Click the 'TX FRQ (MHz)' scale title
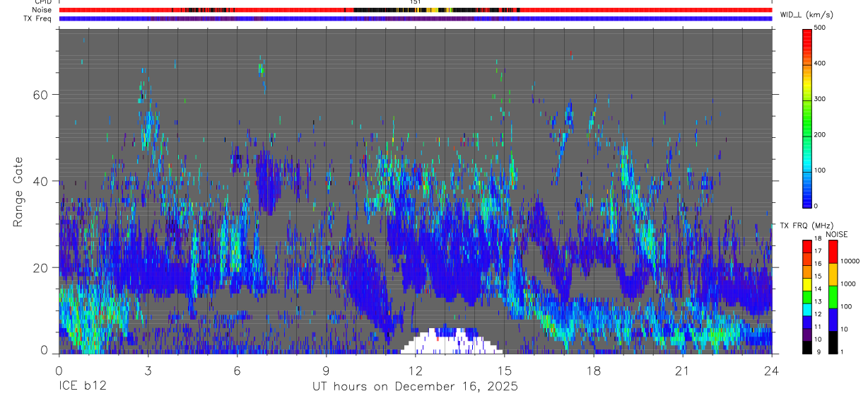The image size is (868, 401). [x=806, y=226]
